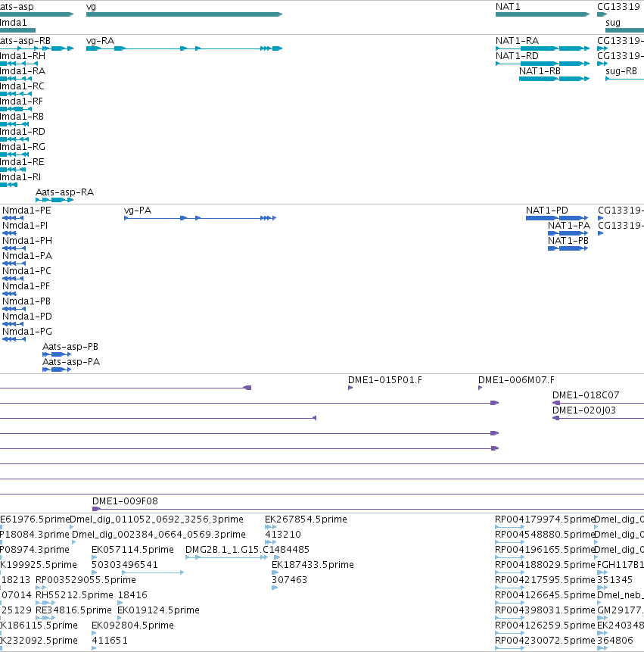Click the vg-RA transcript exon-intron glyph
The image size is (644, 652).
point(184,48)
